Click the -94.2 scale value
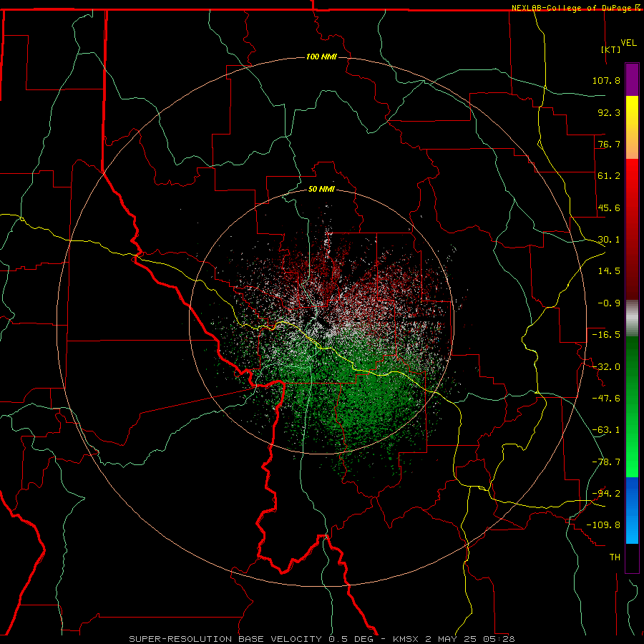 [606, 494]
